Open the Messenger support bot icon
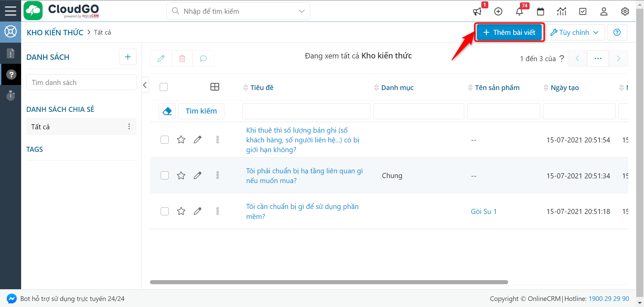Viewport: 644px width, 307px height. coord(11,298)
